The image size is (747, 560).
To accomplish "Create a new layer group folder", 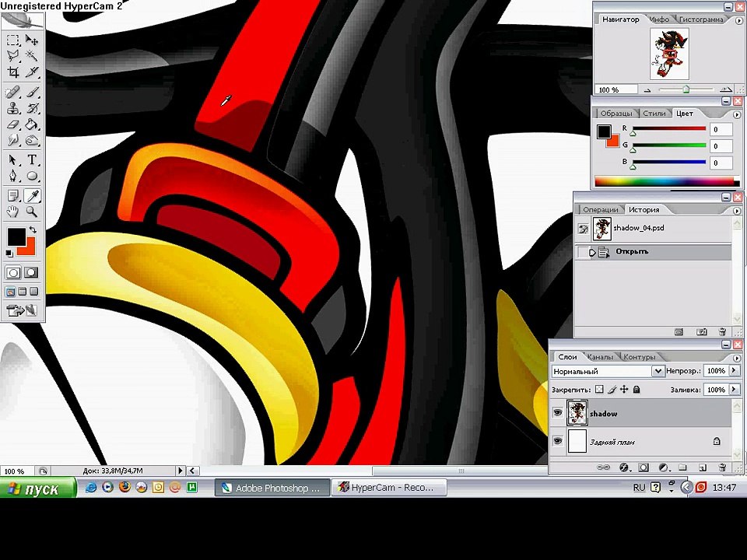I will click(x=682, y=467).
